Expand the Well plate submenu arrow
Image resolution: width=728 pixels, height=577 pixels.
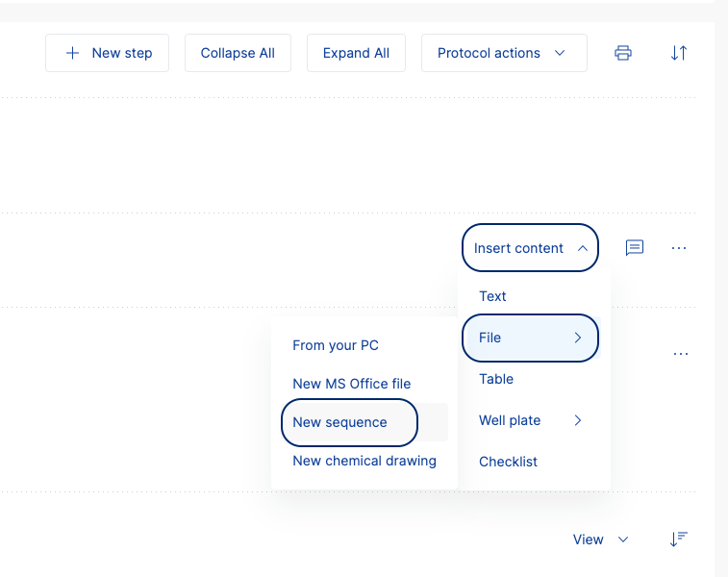tap(578, 420)
